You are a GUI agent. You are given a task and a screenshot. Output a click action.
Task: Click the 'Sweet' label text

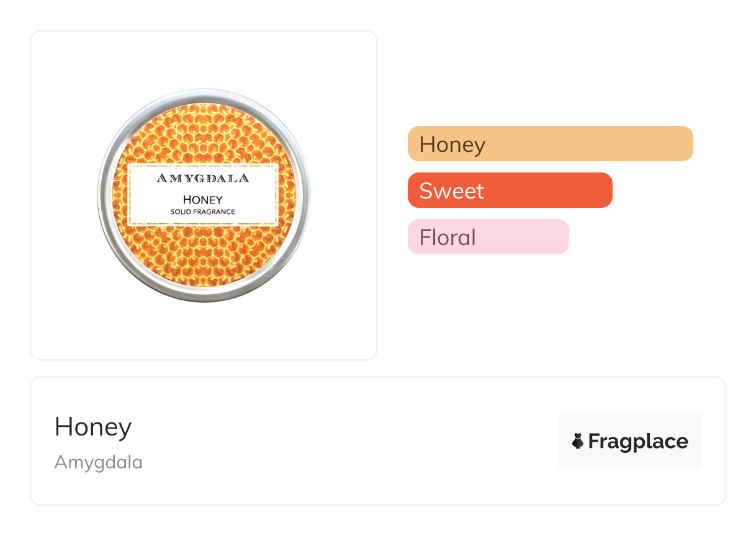click(x=451, y=190)
